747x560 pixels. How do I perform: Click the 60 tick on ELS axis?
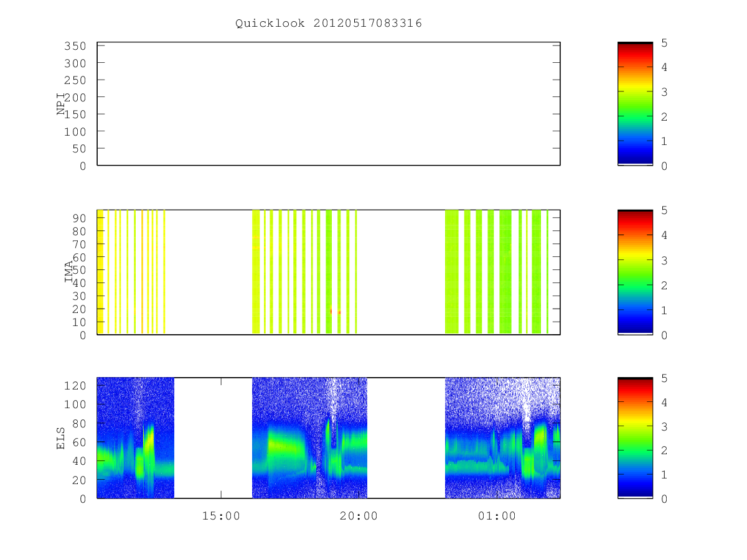79,442
